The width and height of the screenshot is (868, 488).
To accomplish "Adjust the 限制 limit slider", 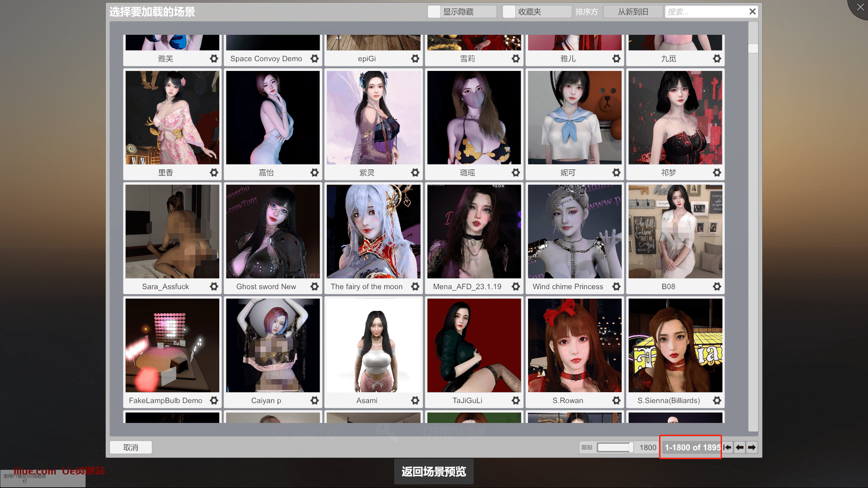I will [615, 447].
